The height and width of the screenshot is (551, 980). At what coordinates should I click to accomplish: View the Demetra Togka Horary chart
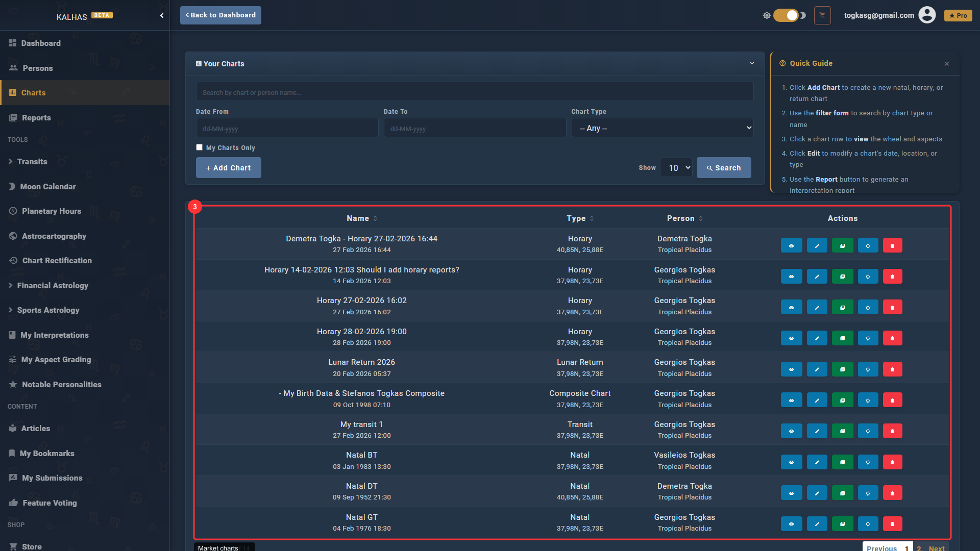(x=791, y=245)
